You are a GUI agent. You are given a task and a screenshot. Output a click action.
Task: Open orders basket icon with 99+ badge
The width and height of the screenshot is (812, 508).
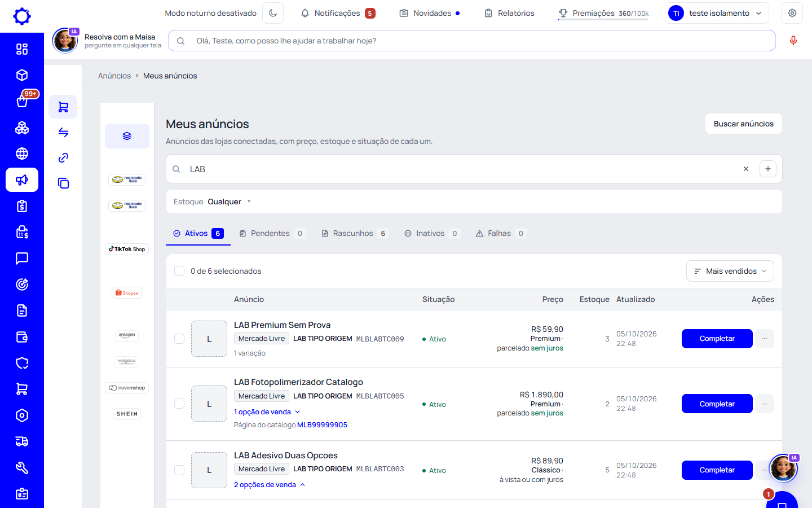pos(22,101)
